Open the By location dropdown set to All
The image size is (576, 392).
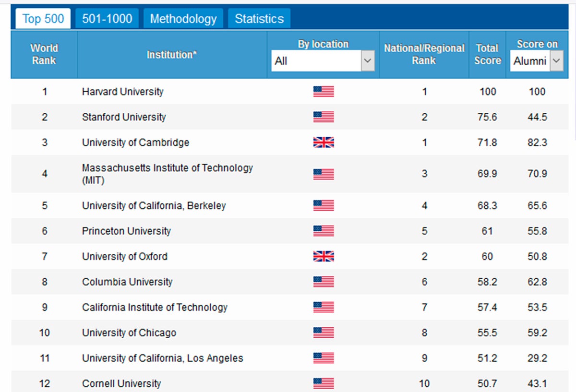click(323, 61)
